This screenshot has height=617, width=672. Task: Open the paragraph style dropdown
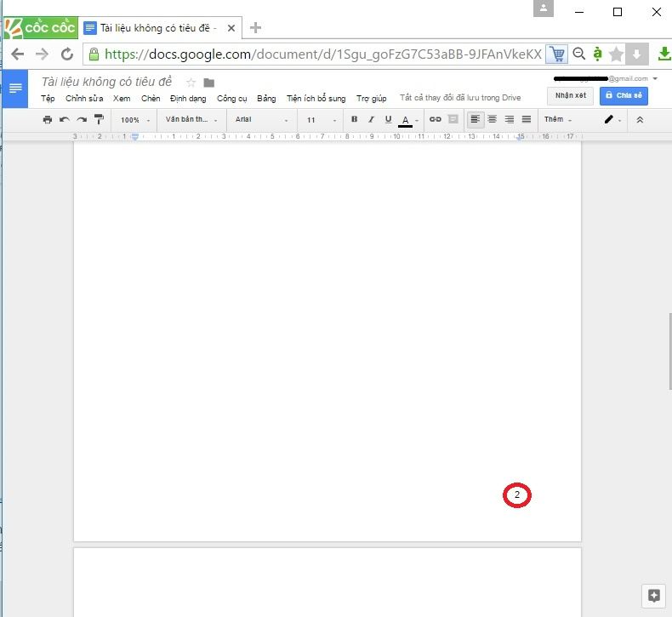191,120
